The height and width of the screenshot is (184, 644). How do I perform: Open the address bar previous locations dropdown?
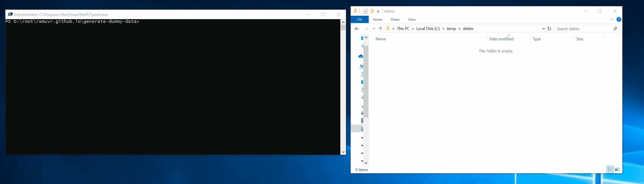point(543,29)
